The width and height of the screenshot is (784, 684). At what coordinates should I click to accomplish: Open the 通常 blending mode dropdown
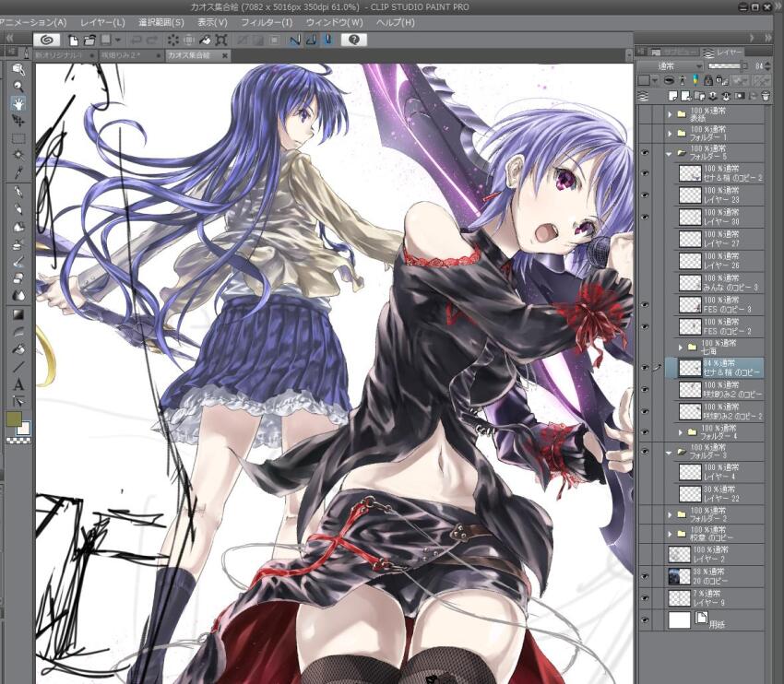tap(670, 66)
